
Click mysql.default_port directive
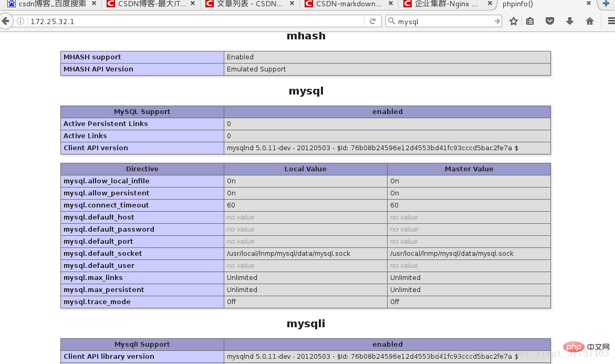point(98,242)
